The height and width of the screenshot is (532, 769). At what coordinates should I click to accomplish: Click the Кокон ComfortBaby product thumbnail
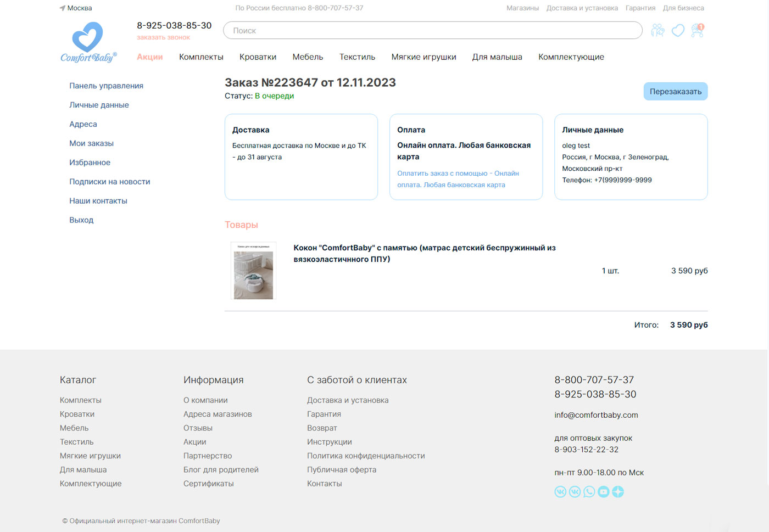pyautogui.click(x=253, y=271)
